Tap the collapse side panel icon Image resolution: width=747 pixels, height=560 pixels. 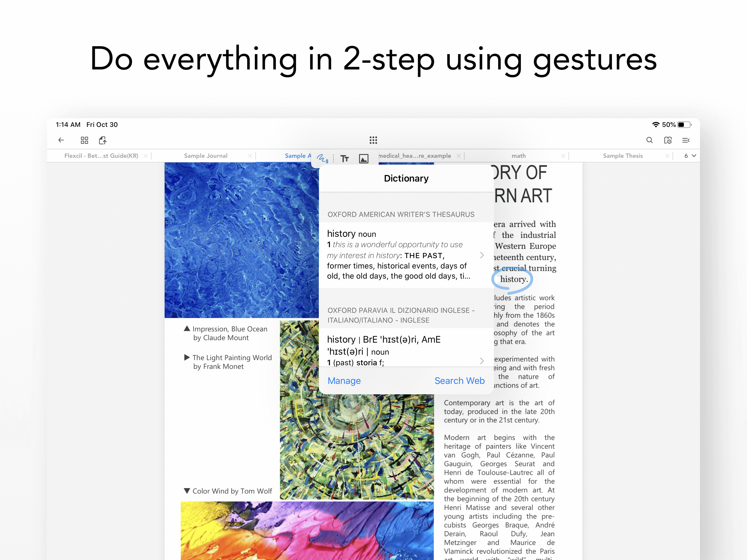coord(685,140)
